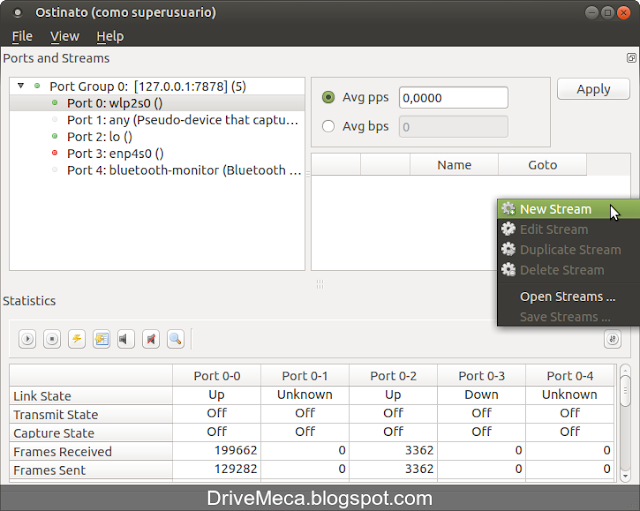Click Port 0-3 Link State Down
The image size is (640, 511).
pos(482,395)
